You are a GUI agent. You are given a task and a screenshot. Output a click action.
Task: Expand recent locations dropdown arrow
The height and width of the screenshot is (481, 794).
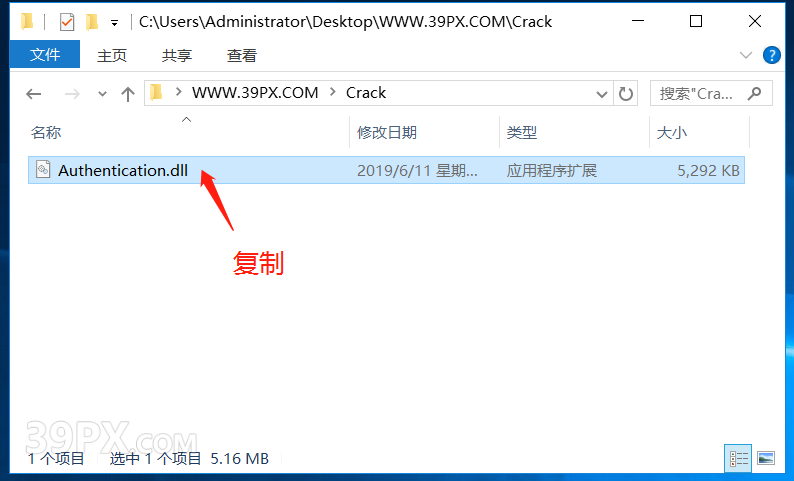coord(102,94)
